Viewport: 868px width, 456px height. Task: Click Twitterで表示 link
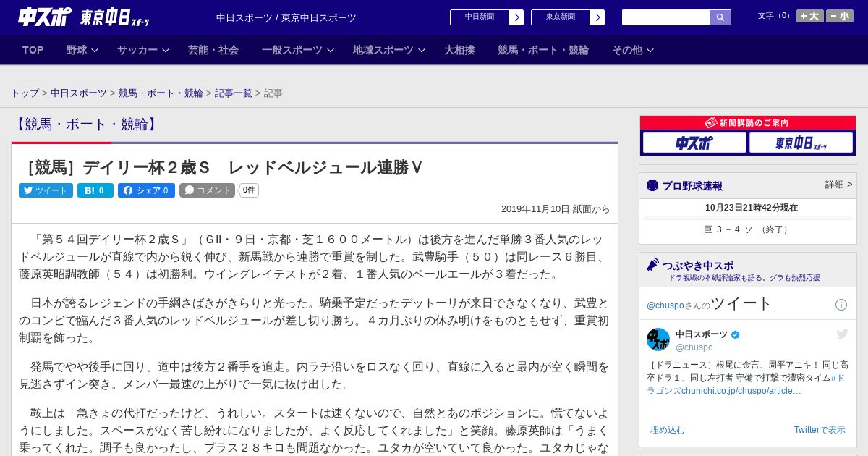tap(820, 430)
